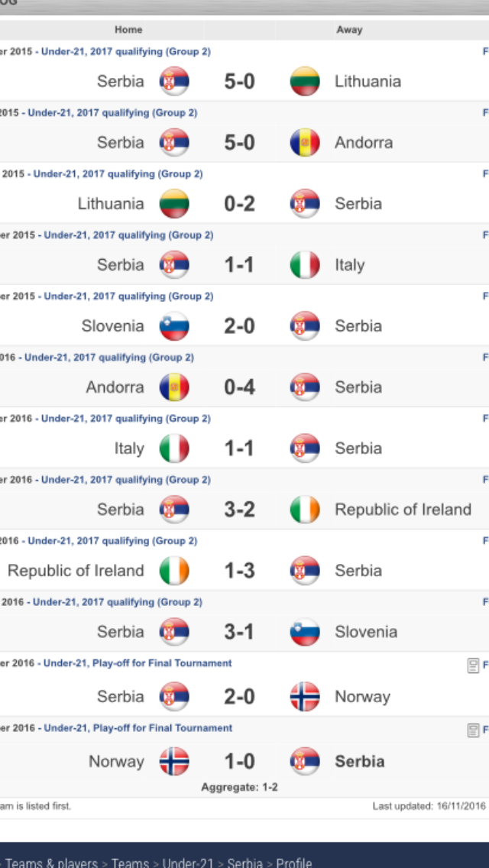
Task: Click the Andorra flag in Serbia 5-0 Andorra row
Action: [x=305, y=143]
